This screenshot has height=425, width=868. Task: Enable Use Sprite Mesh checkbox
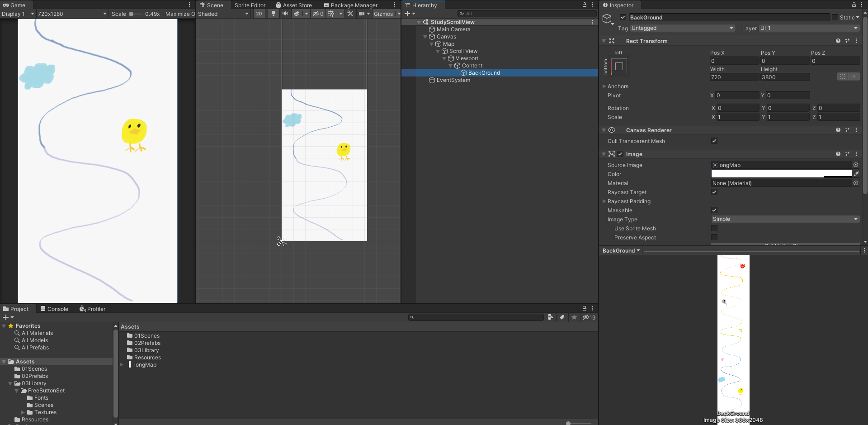click(714, 228)
